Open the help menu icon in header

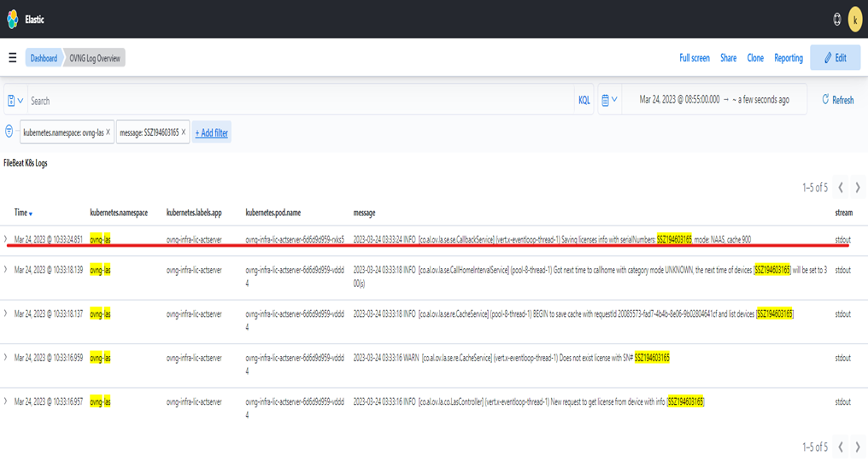tap(836, 19)
